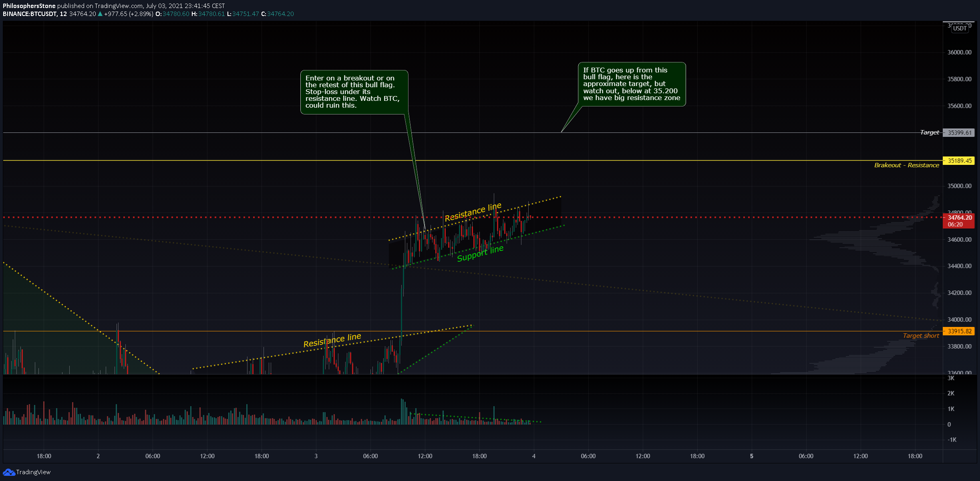Click the +977.65 (+2.89%) change value

point(129,14)
